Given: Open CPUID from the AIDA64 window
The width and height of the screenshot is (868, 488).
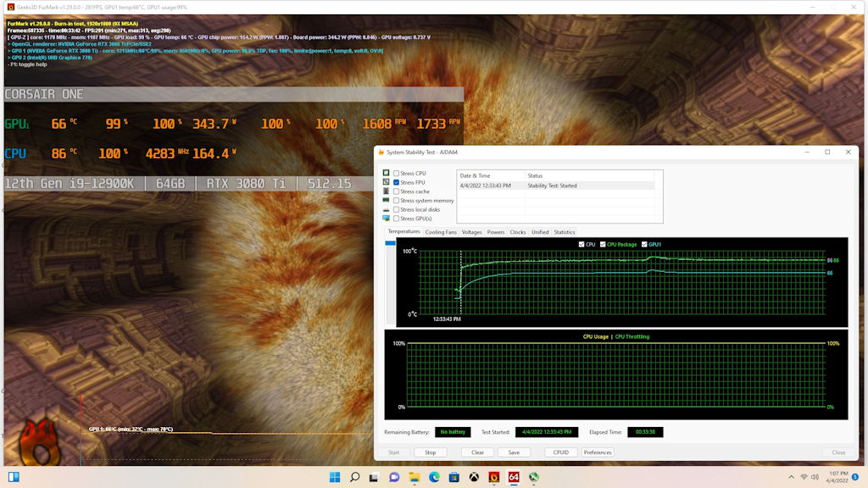Looking at the screenshot, I should (x=561, y=452).
